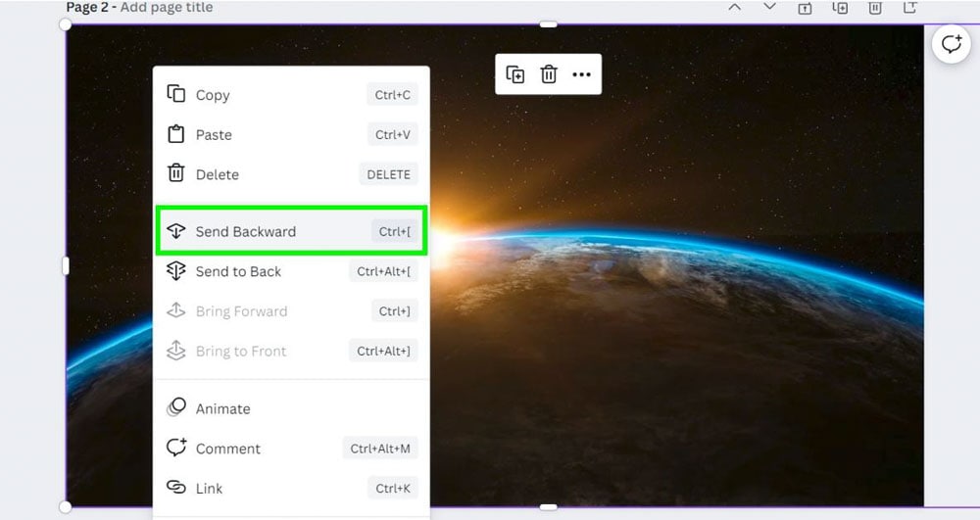Choose Bring Forward menu entry

pyautogui.click(x=291, y=310)
